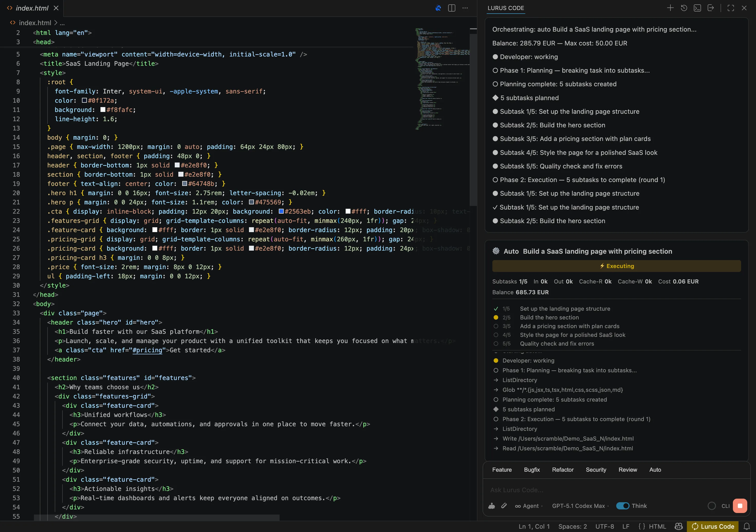
Task: Click the split editor icon above the code
Action: tap(451, 8)
